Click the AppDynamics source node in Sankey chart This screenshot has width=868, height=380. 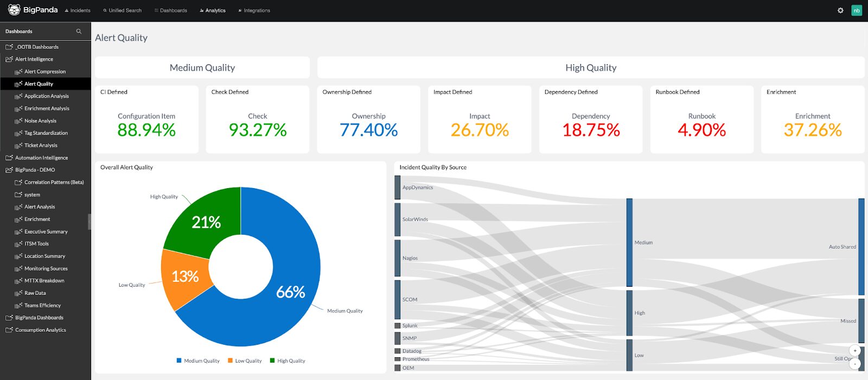click(398, 188)
